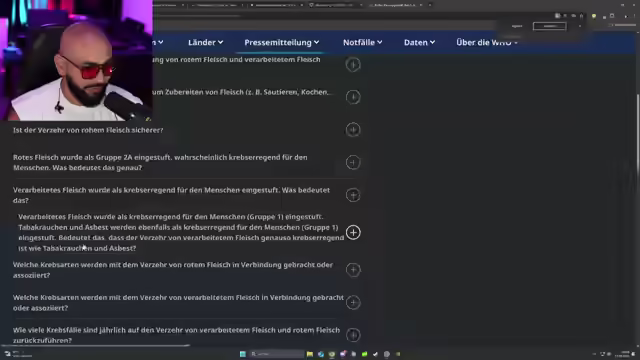The width and height of the screenshot is (640, 360).
Task: Open the Pressemitteilung dropdown menu
Action: pos(282,42)
